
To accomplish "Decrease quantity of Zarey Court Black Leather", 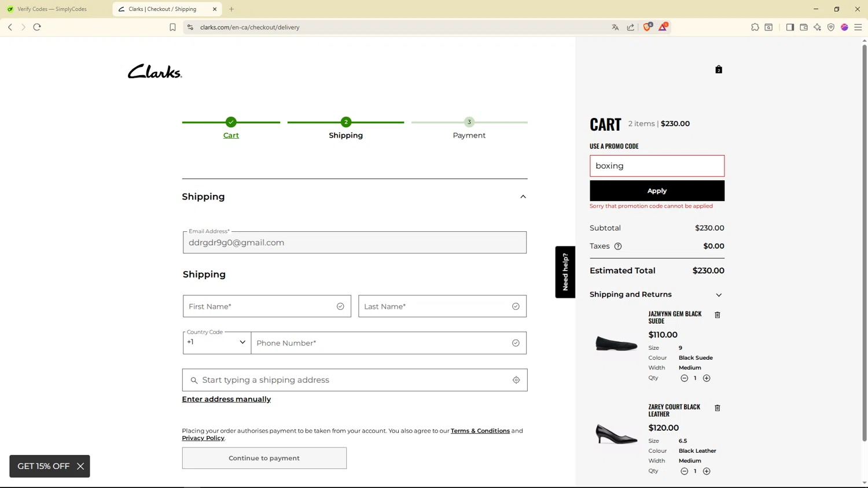I will [x=684, y=471].
